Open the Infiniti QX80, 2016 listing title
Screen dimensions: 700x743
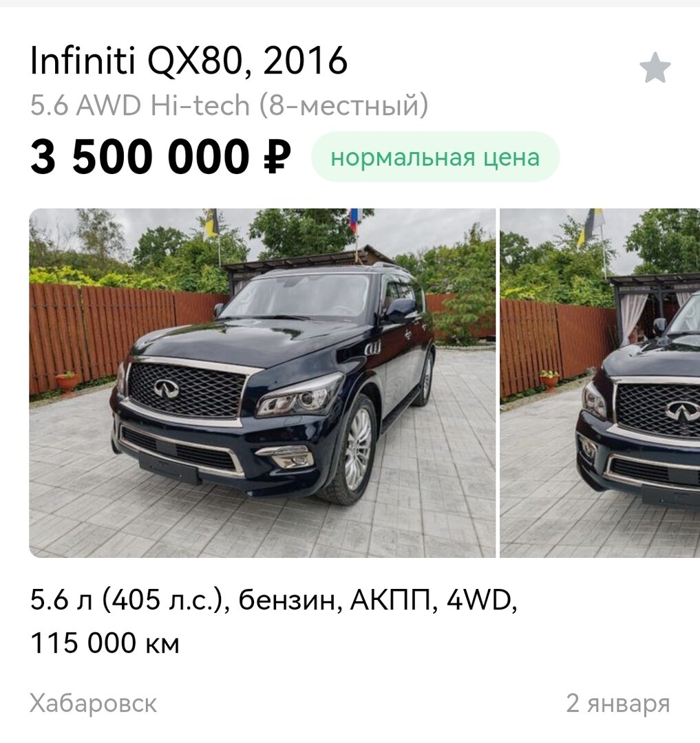tap(189, 61)
